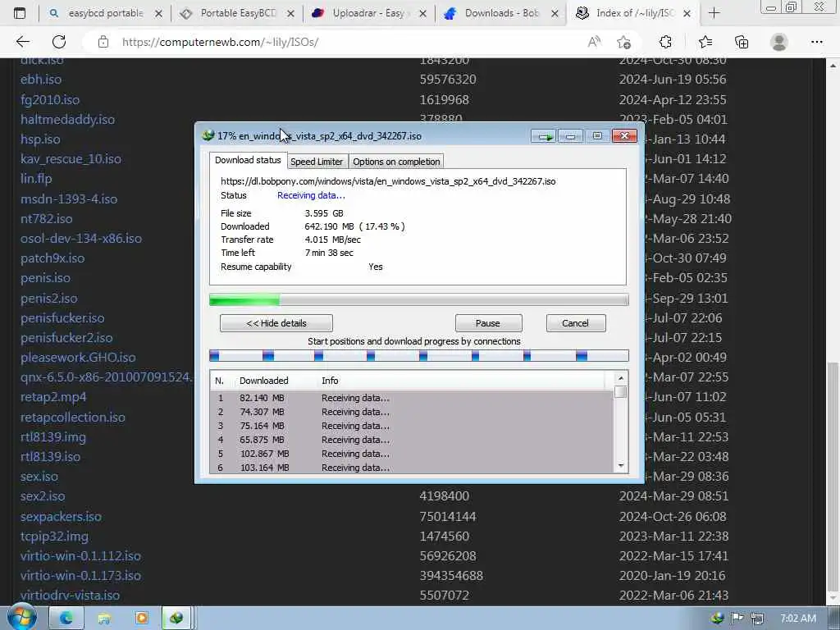The width and height of the screenshot is (840, 630).
Task: Open the Settings and more ellipsis menu
Action: [x=816, y=42]
